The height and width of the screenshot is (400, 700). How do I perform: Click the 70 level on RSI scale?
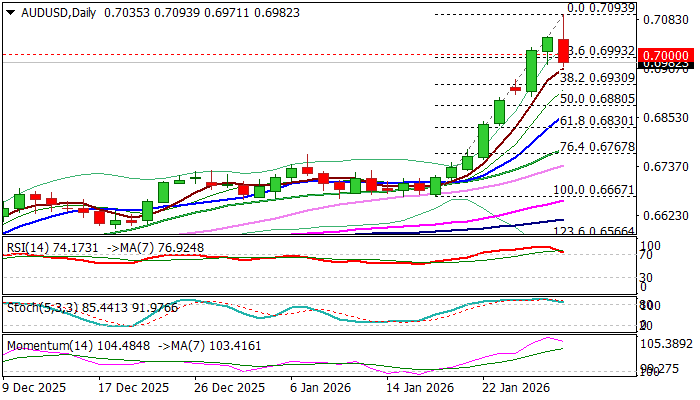[646, 255]
